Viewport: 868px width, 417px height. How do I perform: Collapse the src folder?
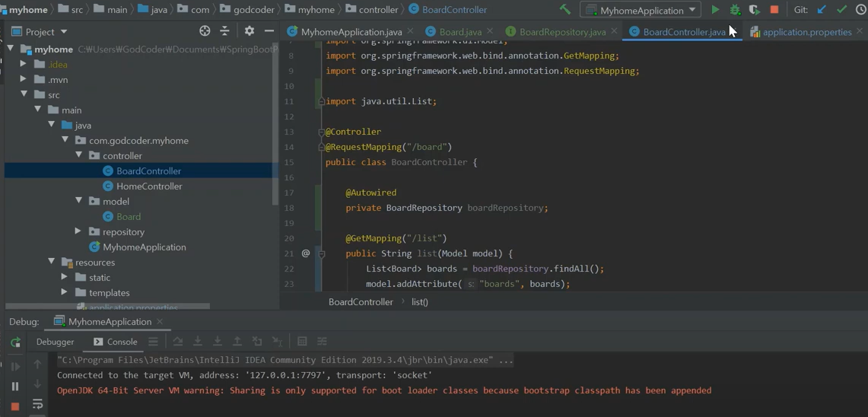[24, 94]
